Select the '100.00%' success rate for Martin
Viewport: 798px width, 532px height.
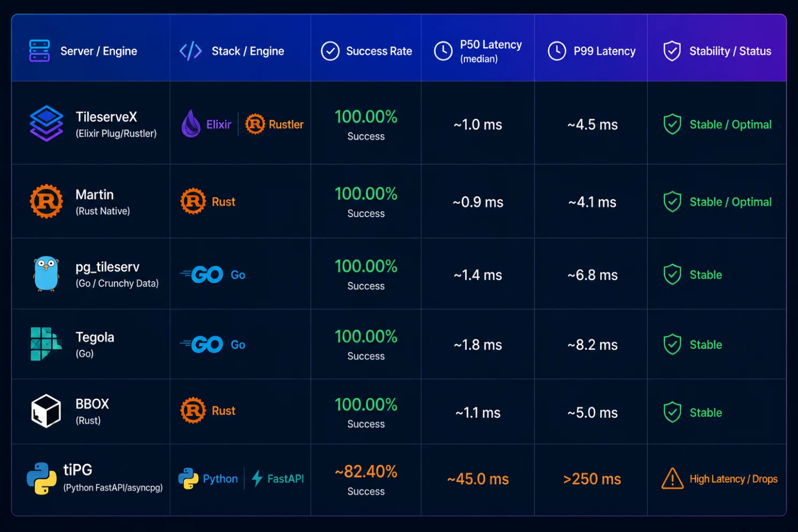tap(366, 194)
